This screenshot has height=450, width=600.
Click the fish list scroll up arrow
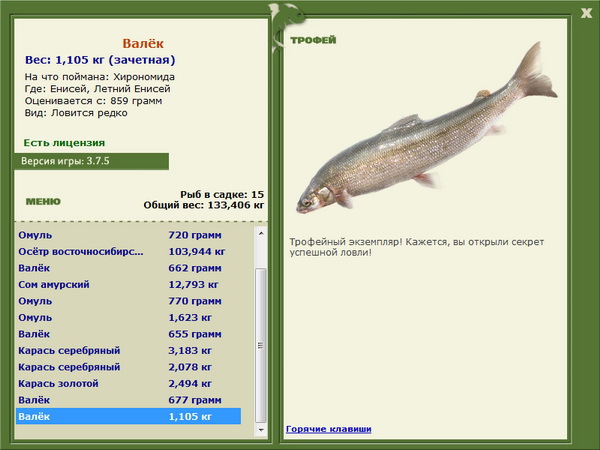pyautogui.click(x=261, y=233)
